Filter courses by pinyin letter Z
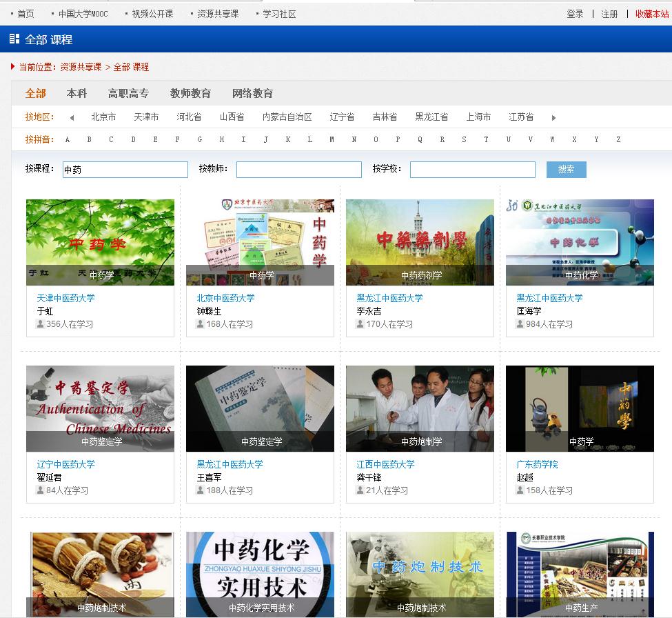 618,139
